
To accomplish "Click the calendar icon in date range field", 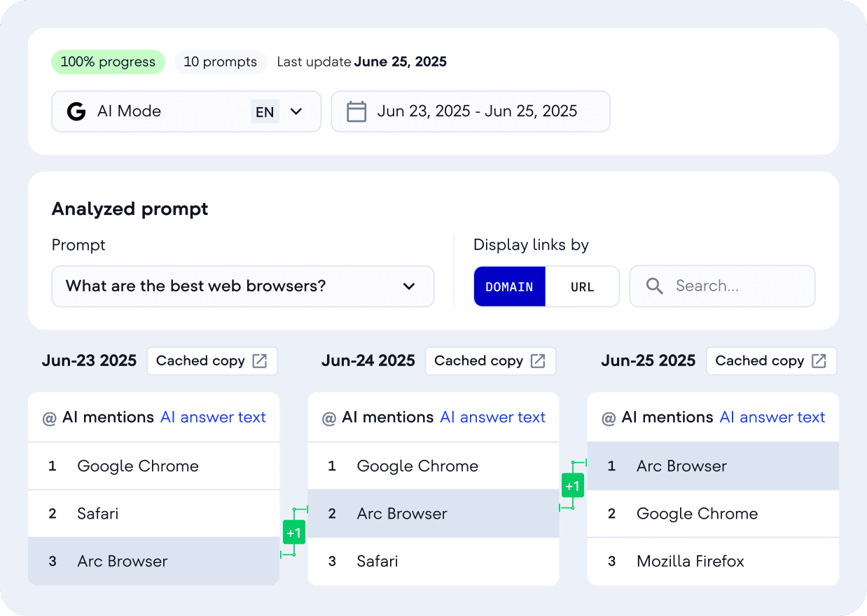I will point(356,111).
